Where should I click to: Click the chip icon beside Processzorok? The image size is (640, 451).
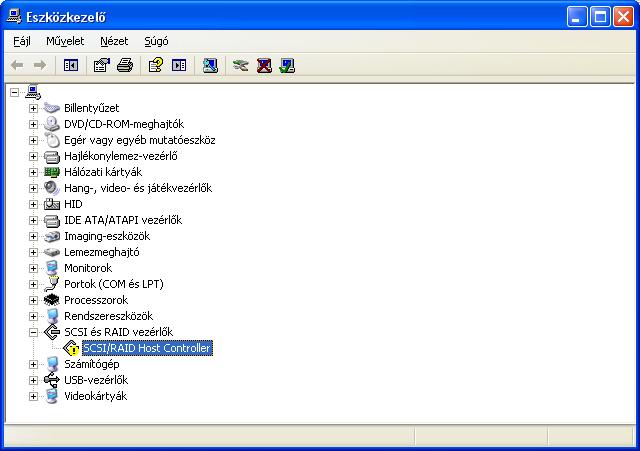coord(51,300)
